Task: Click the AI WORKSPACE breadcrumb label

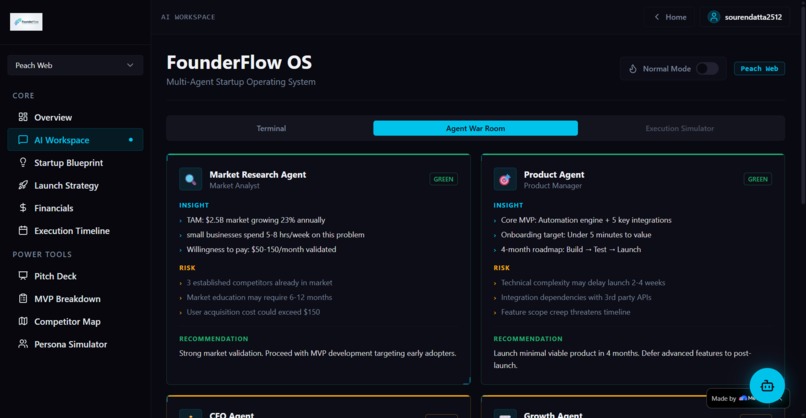Action: click(188, 17)
